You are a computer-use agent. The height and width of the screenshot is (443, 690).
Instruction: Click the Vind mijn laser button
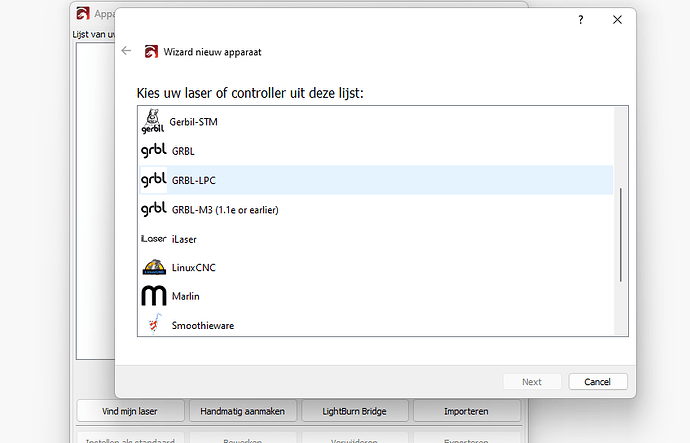pyautogui.click(x=130, y=411)
